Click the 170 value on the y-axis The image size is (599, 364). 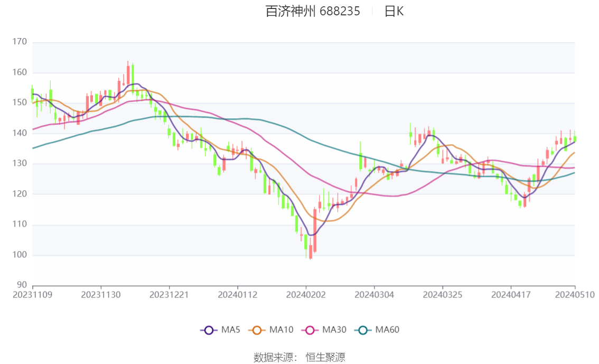point(19,41)
